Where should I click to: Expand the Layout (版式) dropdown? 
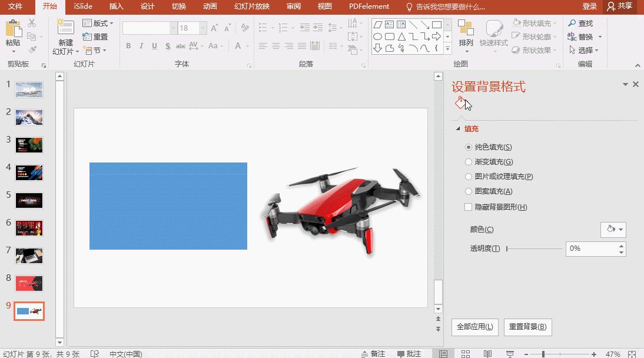pos(98,23)
